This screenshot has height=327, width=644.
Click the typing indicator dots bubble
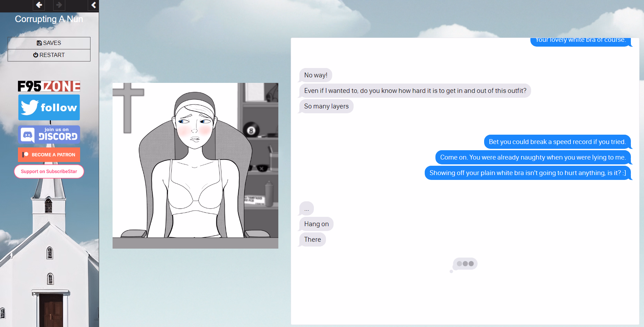click(465, 264)
